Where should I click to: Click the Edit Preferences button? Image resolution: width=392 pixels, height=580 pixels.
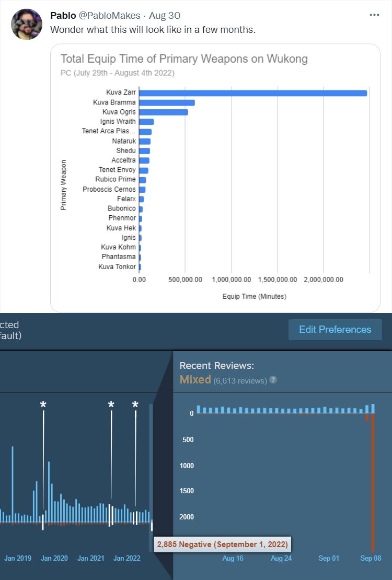tap(335, 330)
